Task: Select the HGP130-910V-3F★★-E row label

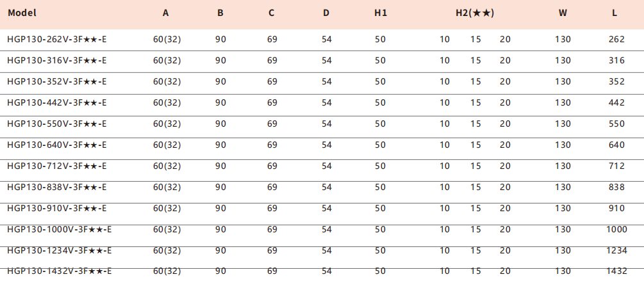Action: (57, 209)
